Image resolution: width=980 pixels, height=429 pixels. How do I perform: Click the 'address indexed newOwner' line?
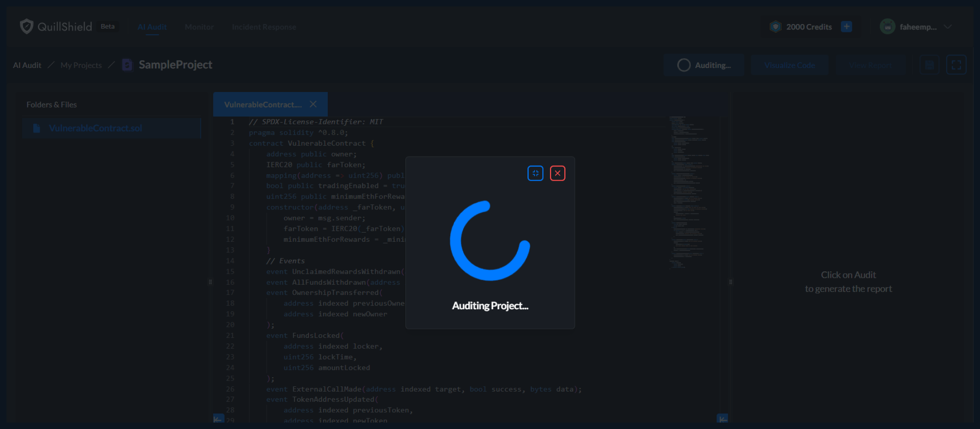336,314
